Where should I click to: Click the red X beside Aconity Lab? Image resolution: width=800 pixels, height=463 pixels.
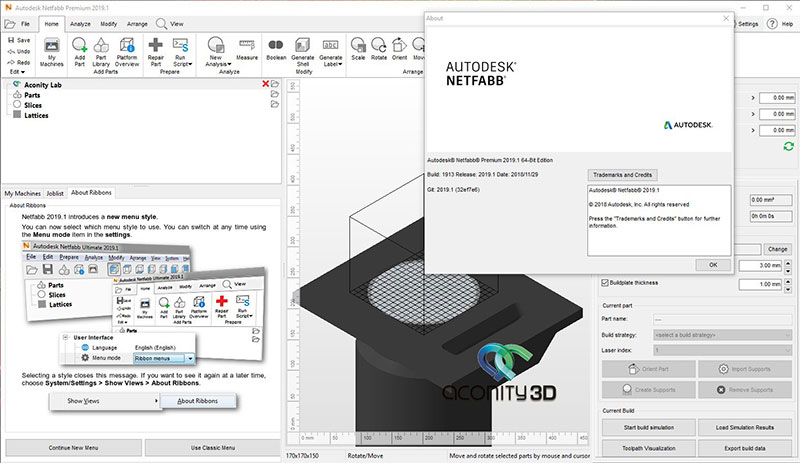[265, 84]
